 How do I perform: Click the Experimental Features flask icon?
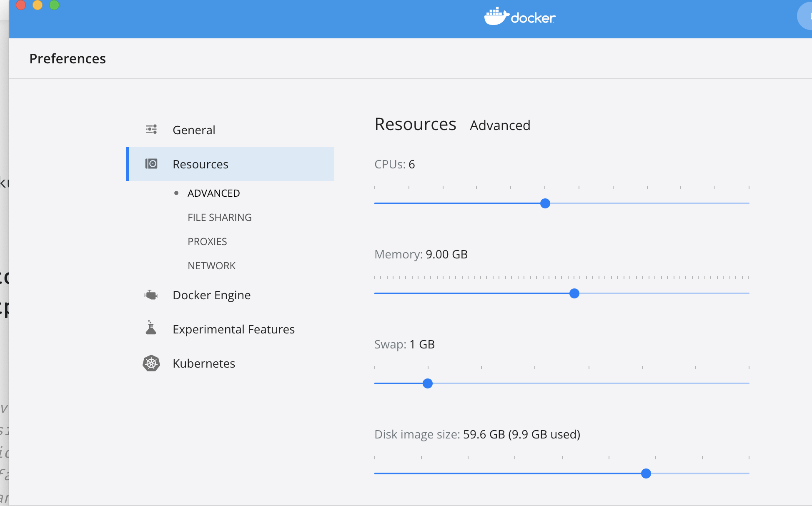pyautogui.click(x=151, y=328)
